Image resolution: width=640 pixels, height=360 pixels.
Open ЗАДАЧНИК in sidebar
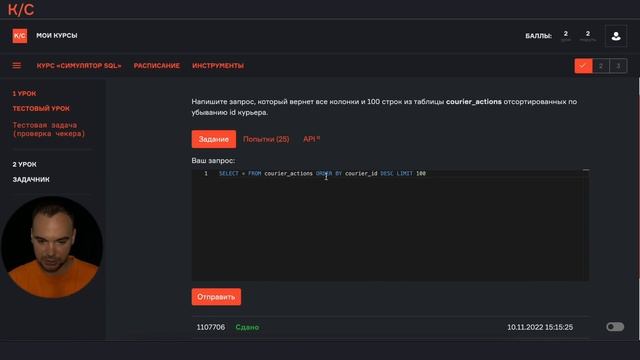pos(31,180)
